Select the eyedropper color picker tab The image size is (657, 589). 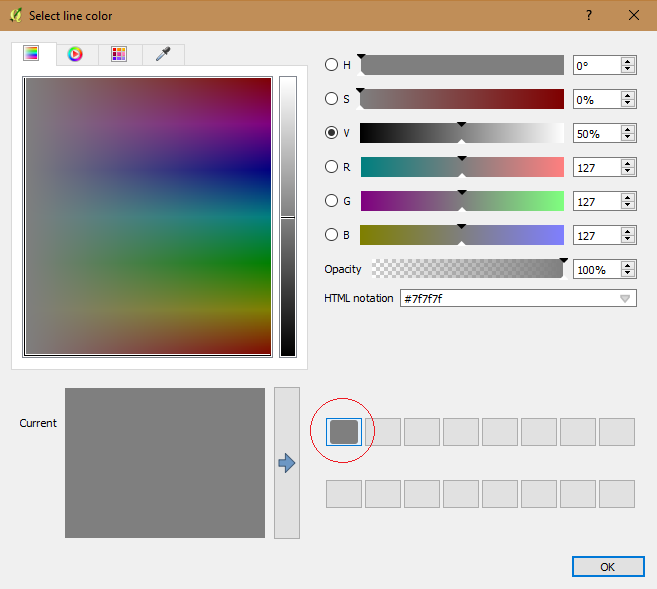coord(163,54)
